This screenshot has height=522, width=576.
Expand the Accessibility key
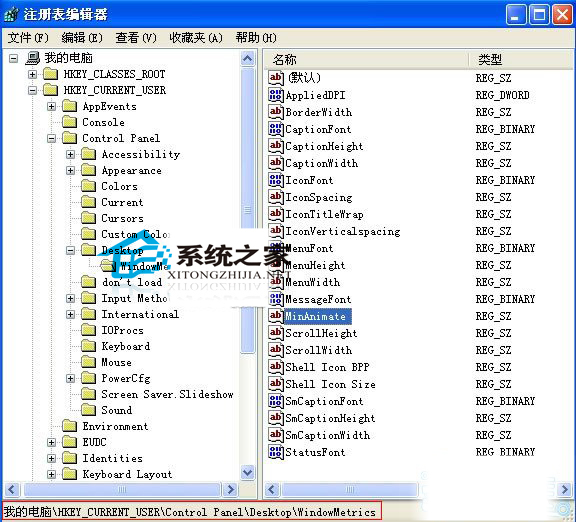[71, 154]
